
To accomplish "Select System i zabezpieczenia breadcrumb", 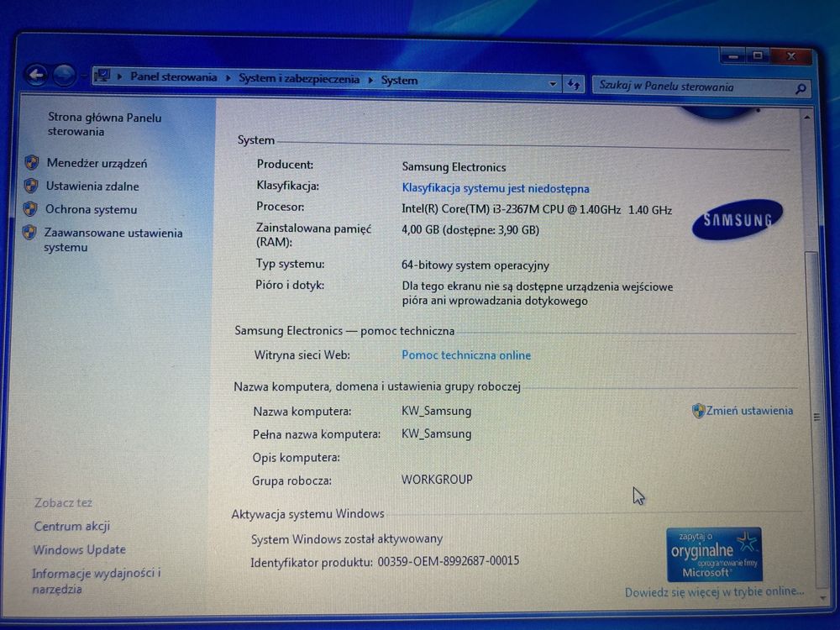I will 299,79.
